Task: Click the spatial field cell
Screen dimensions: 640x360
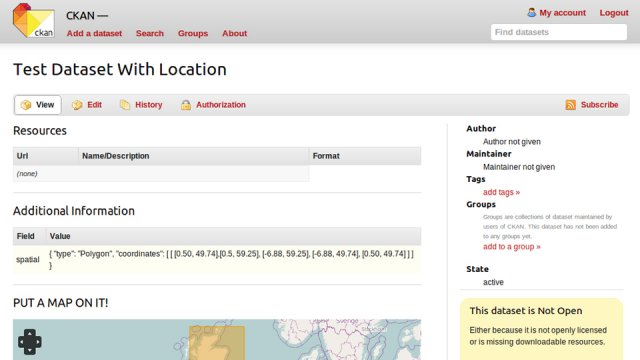Action: 28,260
